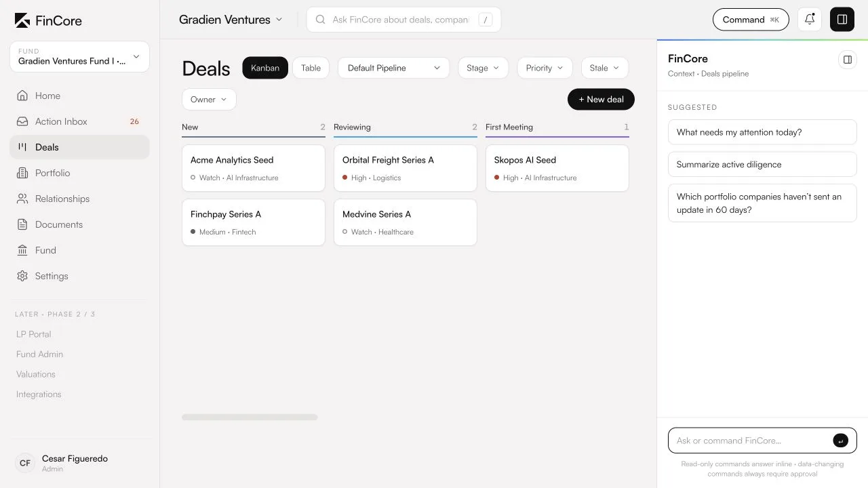Click the Deals kanban icon in sidebar
The width and height of the screenshot is (868, 488).
22,147
